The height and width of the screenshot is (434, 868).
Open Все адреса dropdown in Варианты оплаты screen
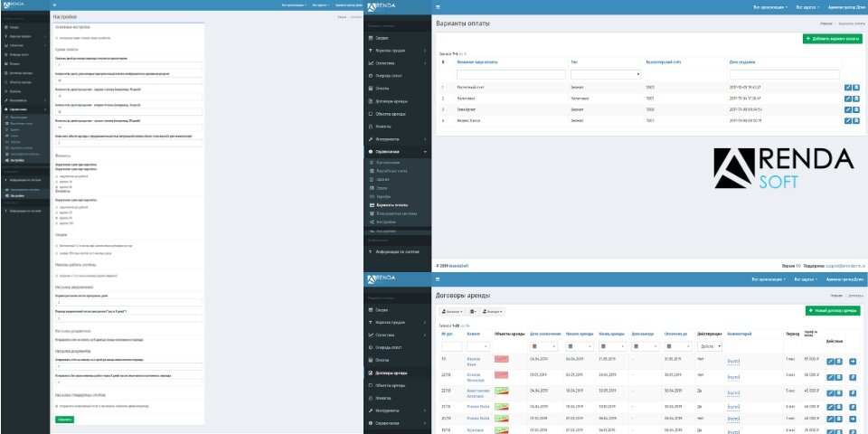(x=807, y=7)
